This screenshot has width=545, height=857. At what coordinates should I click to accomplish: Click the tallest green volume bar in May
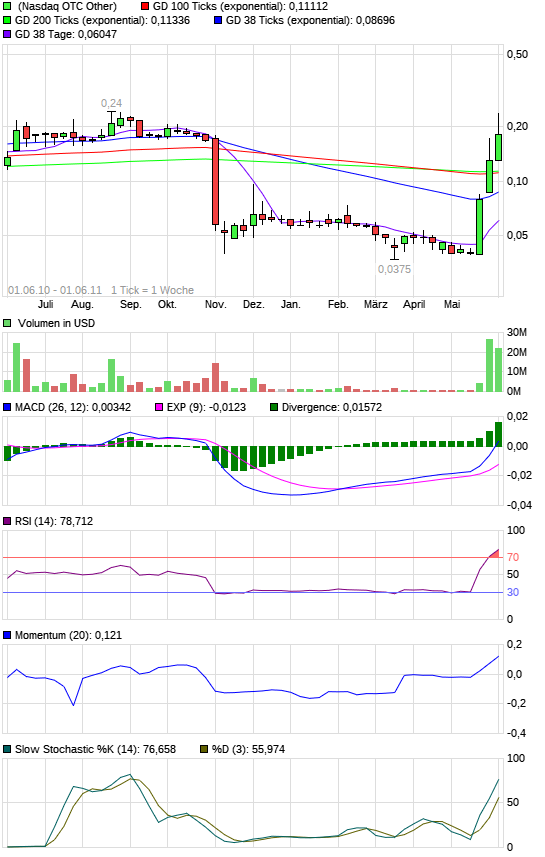click(489, 366)
